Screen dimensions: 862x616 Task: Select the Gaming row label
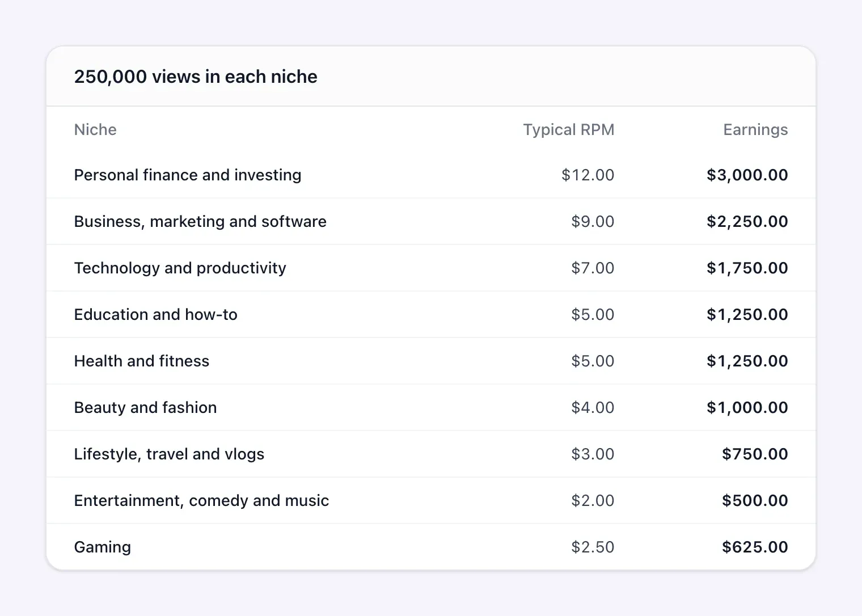pos(103,547)
